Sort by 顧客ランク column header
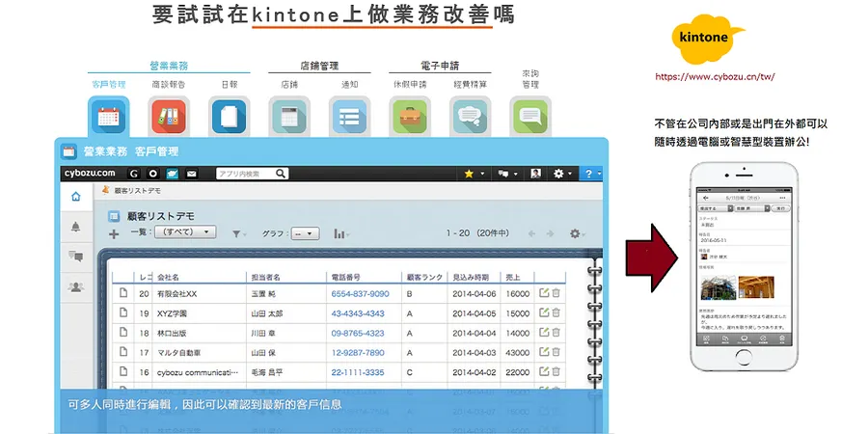Image resolution: width=868 pixels, height=434 pixels. tap(424, 278)
